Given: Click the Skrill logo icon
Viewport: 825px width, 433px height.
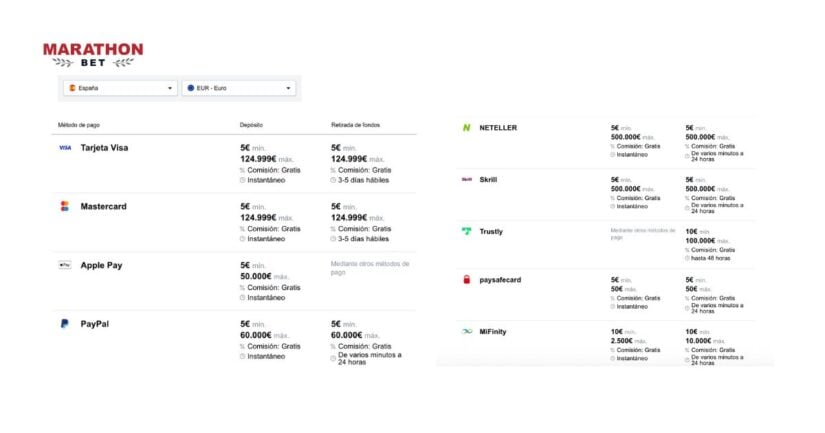Looking at the screenshot, I should [466, 180].
